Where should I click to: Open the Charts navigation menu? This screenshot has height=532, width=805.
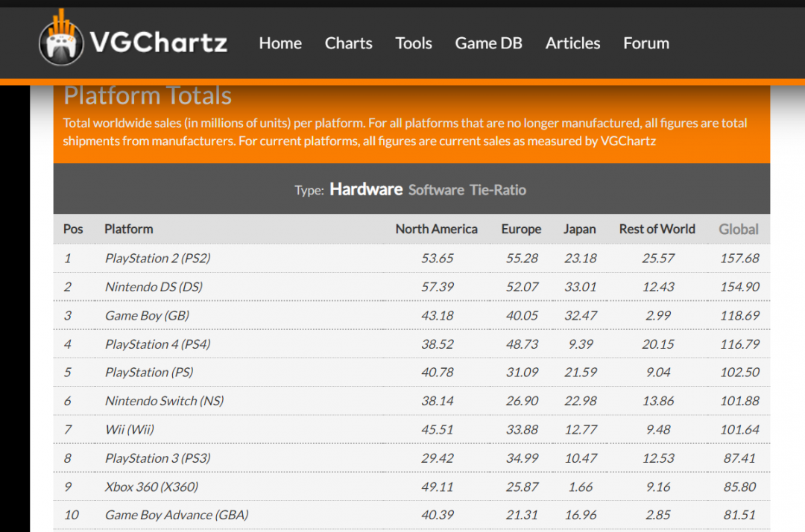(x=348, y=43)
